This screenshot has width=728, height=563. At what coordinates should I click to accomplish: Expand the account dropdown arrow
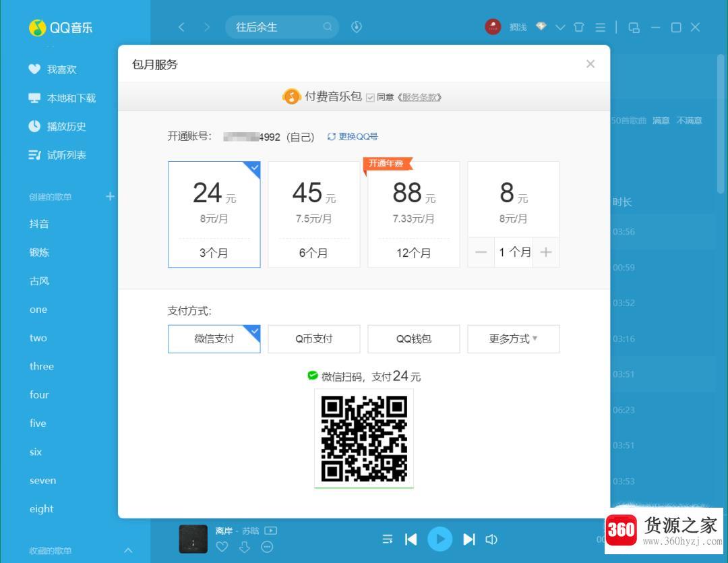click(x=560, y=28)
